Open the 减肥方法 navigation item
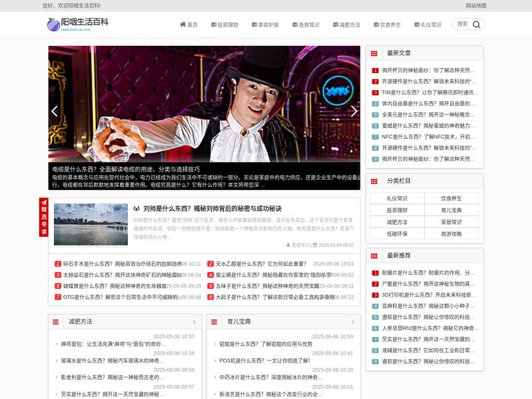 pos(347,25)
